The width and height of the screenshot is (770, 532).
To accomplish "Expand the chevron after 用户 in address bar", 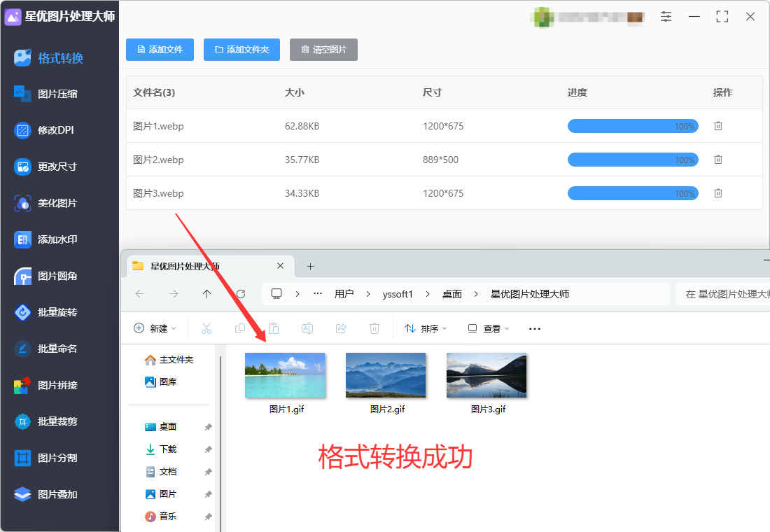I will [368, 294].
